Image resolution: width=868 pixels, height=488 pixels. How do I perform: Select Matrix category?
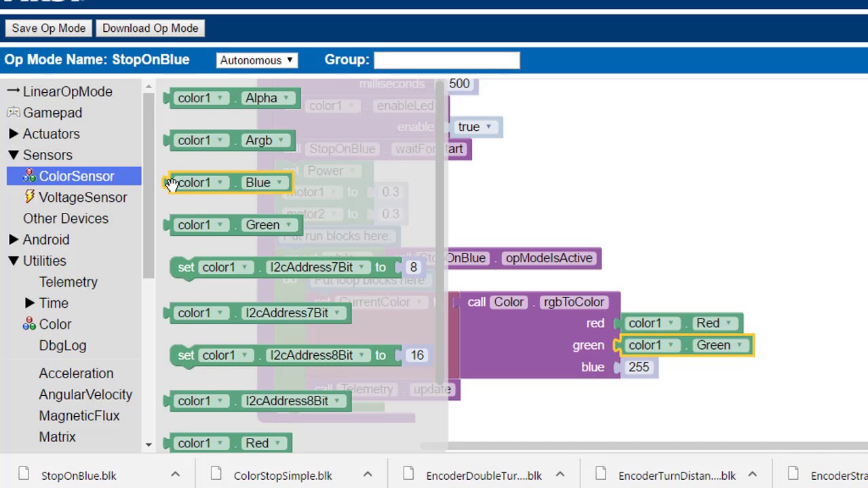coord(57,437)
